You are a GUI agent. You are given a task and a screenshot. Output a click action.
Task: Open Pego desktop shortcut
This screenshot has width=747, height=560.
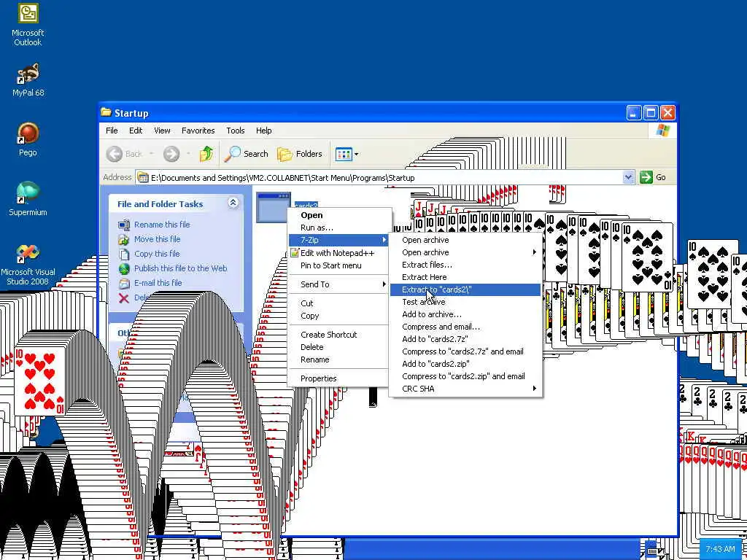click(x=28, y=139)
